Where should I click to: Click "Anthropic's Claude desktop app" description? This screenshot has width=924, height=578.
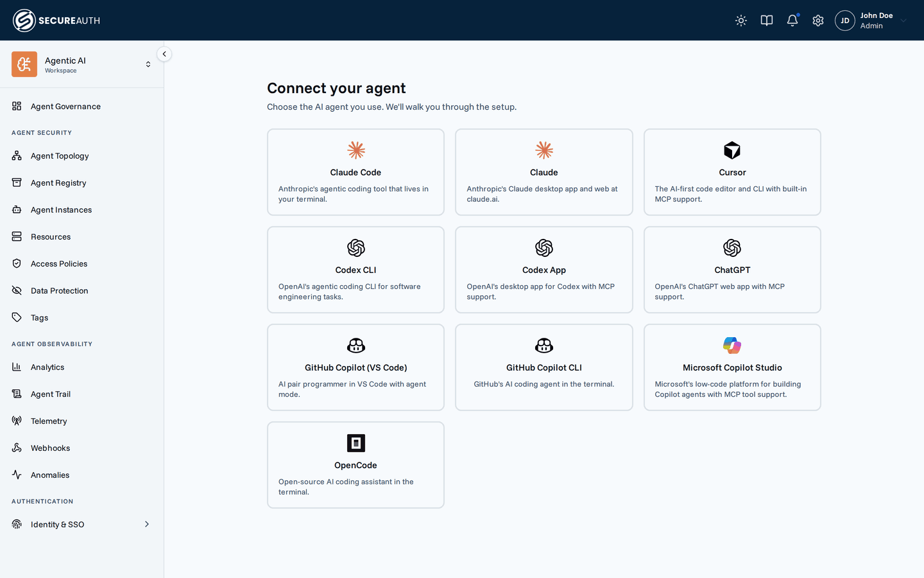click(542, 194)
